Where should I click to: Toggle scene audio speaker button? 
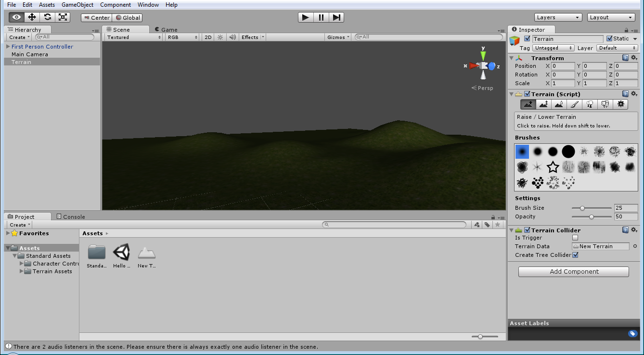[x=232, y=37]
